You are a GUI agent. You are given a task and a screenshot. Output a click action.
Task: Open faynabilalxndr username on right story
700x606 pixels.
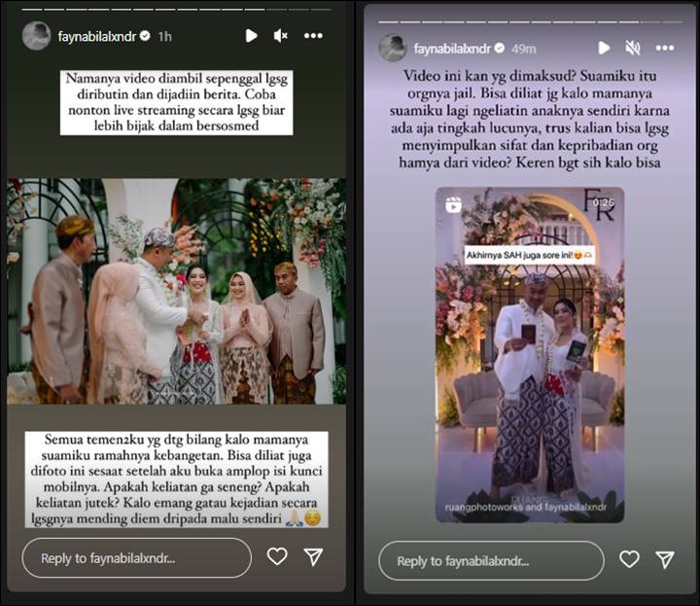pyautogui.click(x=452, y=49)
